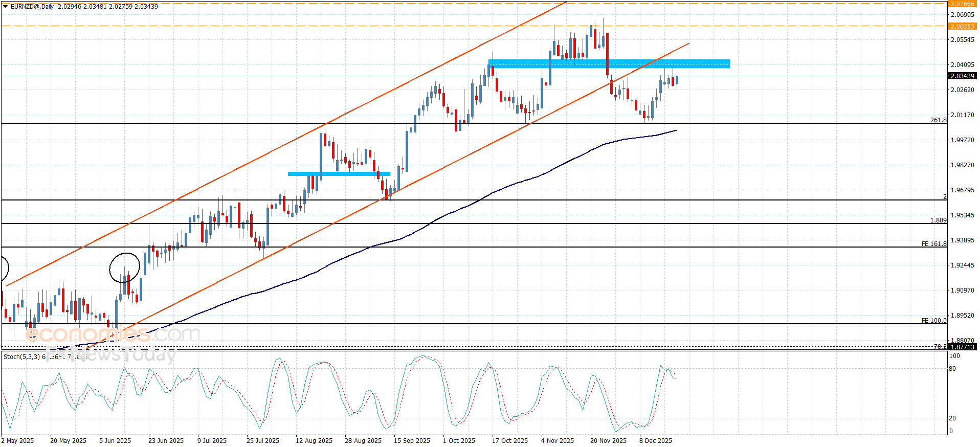Screen dimensions: 980x447
Task: Select the 78.2 Fibonacci level label
Action: point(940,346)
